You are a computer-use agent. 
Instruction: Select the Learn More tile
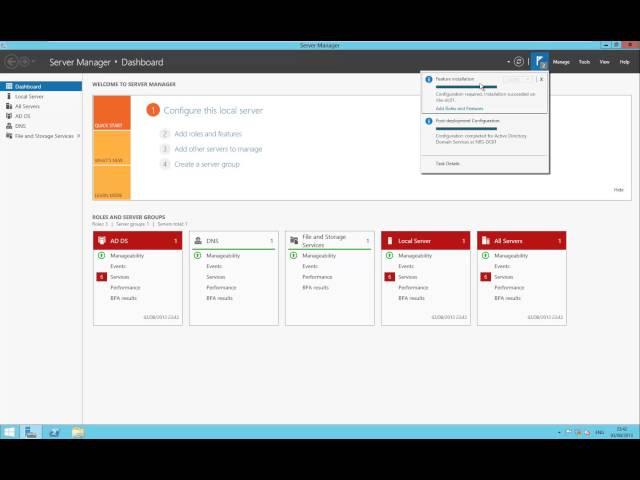tap(112, 182)
